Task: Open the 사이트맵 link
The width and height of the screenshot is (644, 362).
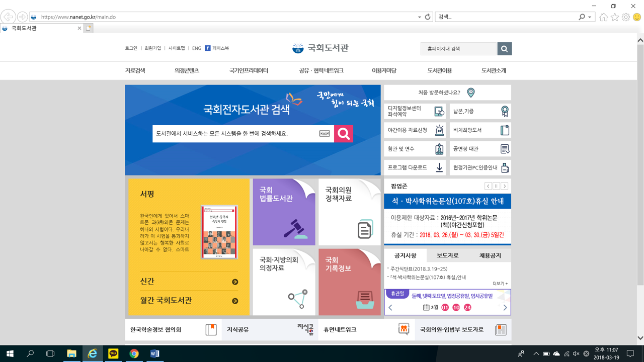Action: [177, 48]
